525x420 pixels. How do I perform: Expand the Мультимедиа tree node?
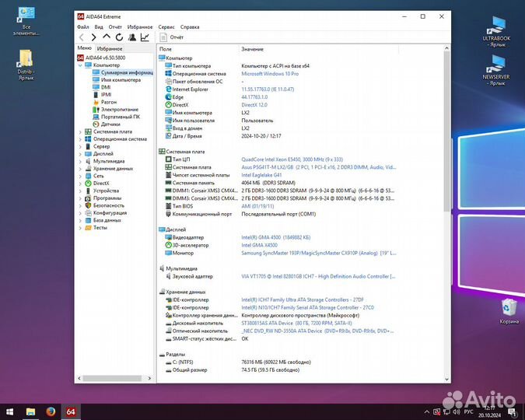coord(80,162)
